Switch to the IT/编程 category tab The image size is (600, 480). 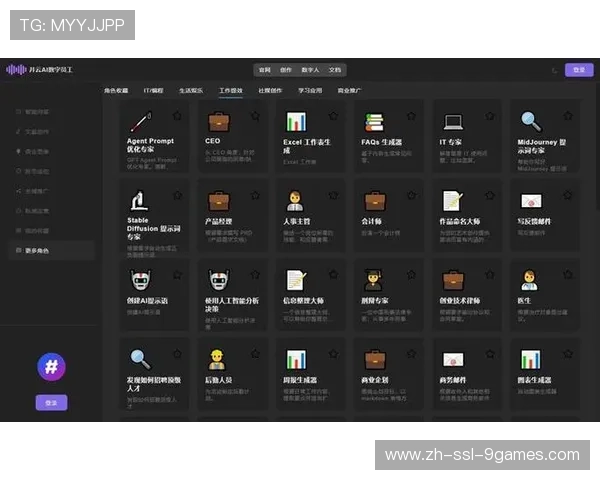[x=154, y=91]
